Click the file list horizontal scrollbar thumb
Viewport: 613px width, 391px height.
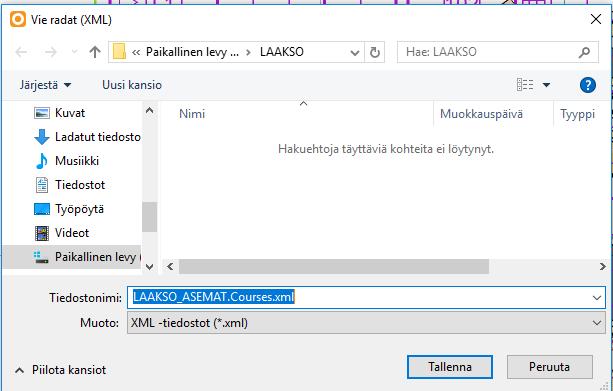334,266
